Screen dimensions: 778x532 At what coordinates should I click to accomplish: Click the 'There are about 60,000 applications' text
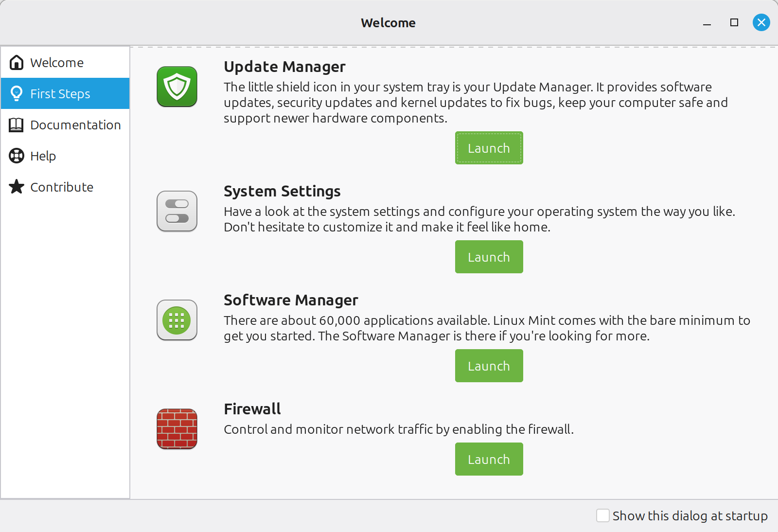(x=487, y=328)
